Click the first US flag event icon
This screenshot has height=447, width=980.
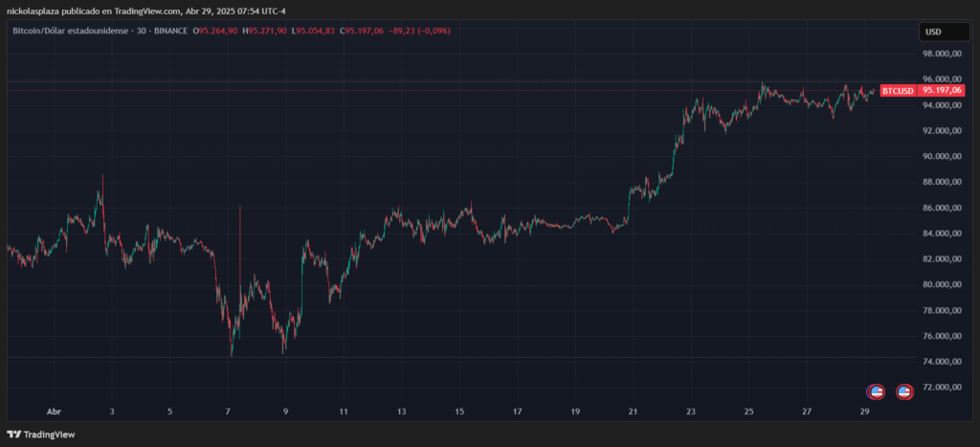(875, 391)
